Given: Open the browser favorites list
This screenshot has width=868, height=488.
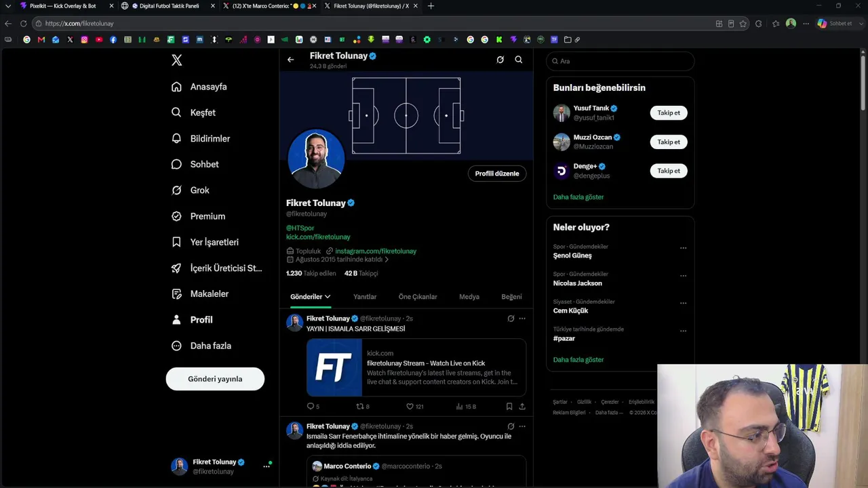Looking at the screenshot, I should click(776, 24).
